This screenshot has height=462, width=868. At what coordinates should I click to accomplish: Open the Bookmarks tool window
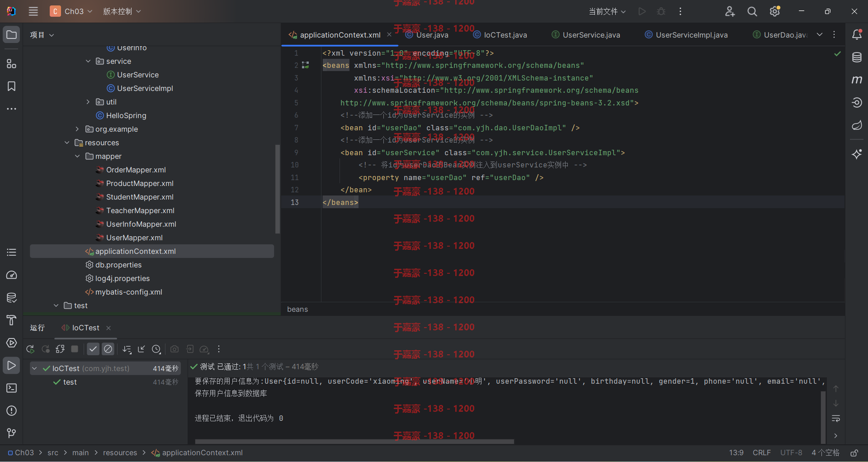point(11,86)
